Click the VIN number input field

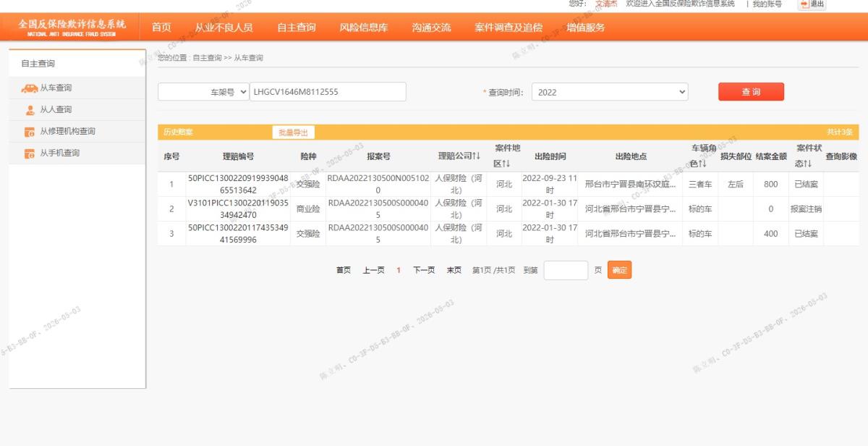328,92
